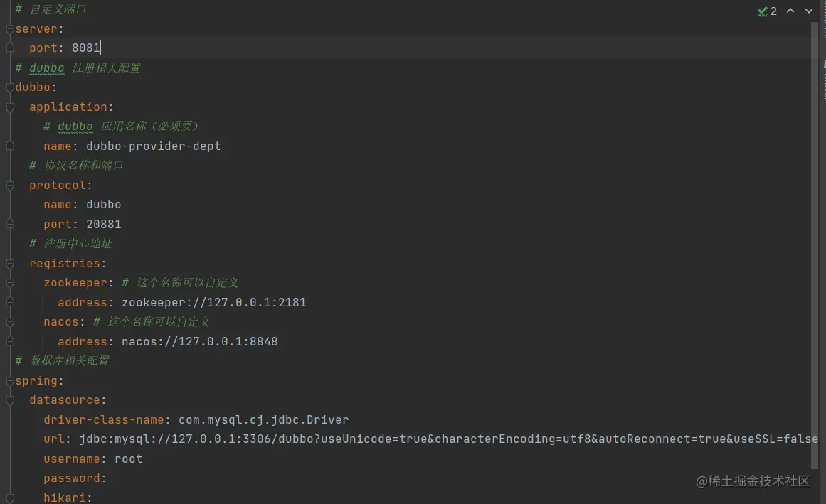Fold the protocol section

point(10,186)
